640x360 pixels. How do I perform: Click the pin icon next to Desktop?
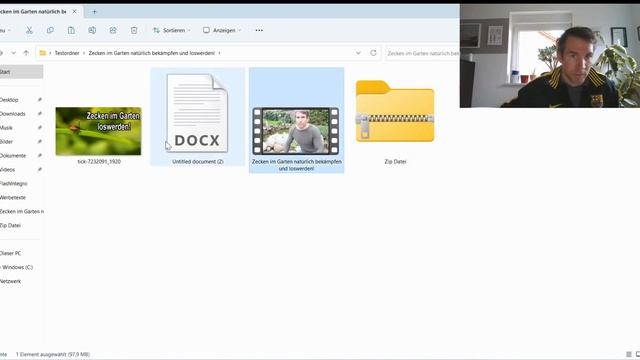[x=40, y=100]
